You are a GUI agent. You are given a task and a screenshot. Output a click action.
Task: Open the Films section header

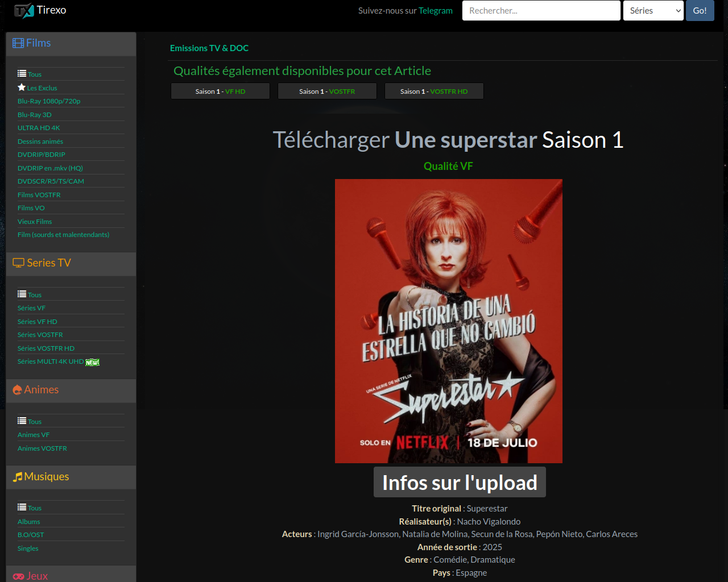(71, 44)
